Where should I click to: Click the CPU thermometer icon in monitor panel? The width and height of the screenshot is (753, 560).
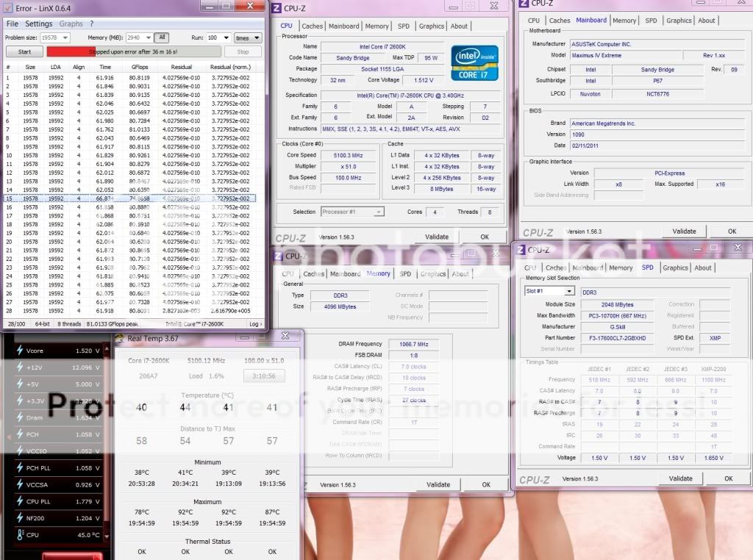click(20, 535)
